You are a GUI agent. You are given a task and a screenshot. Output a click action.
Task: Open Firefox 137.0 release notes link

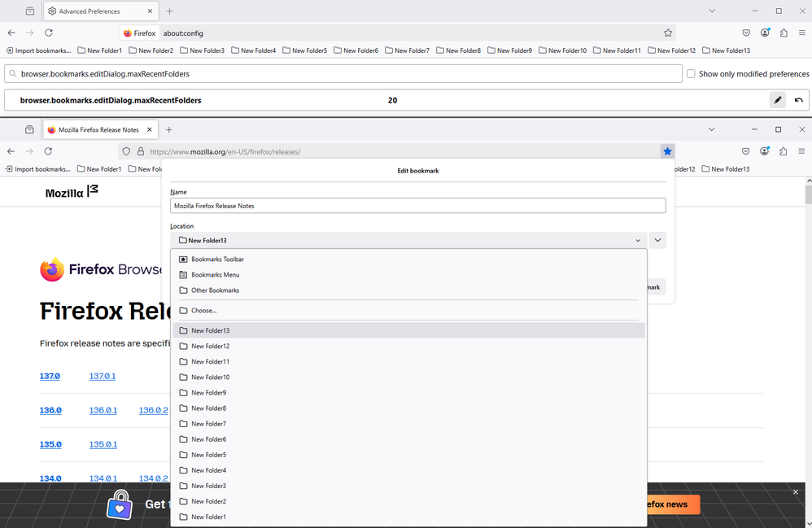pyautogui.click(x=50, y=377)
